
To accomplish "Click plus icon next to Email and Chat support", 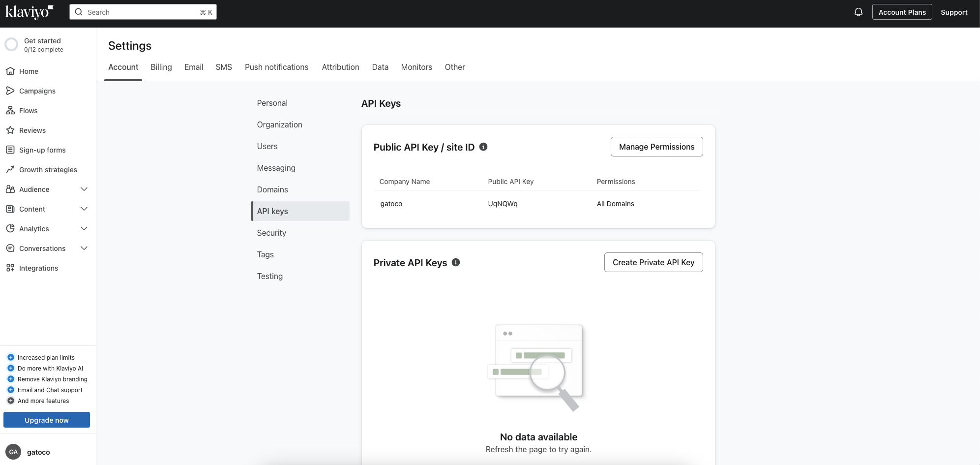I will point(11,390).
